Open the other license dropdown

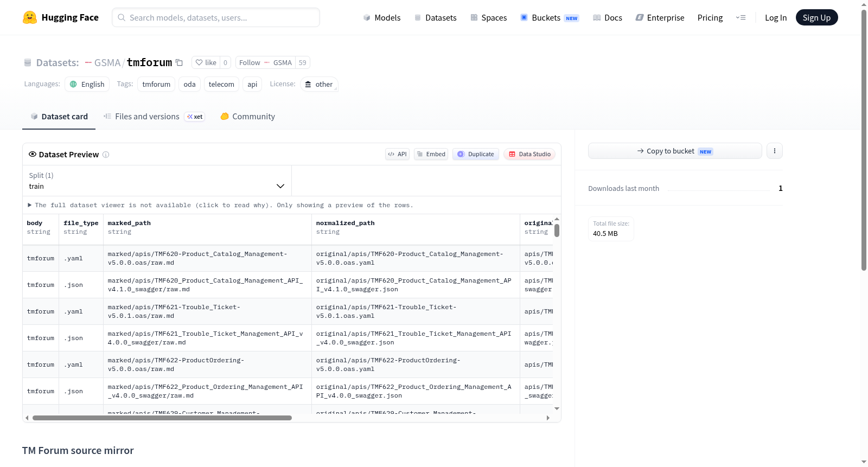point(320,84)
